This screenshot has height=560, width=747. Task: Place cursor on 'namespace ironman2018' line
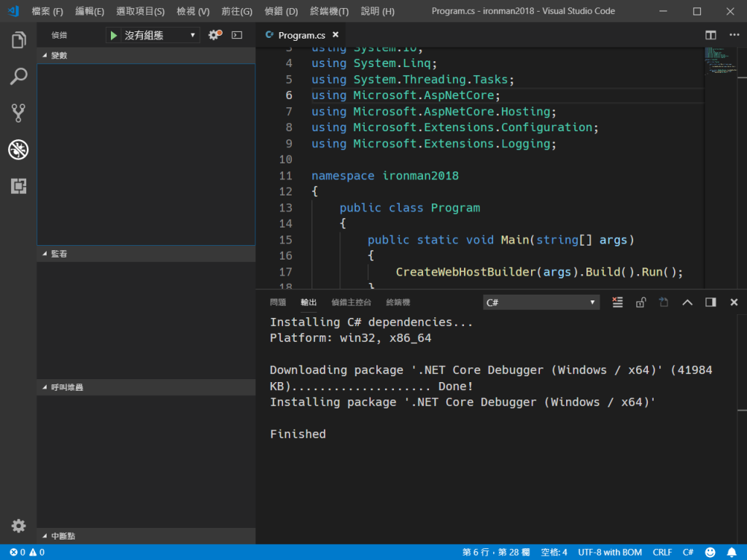click(385, 176)
